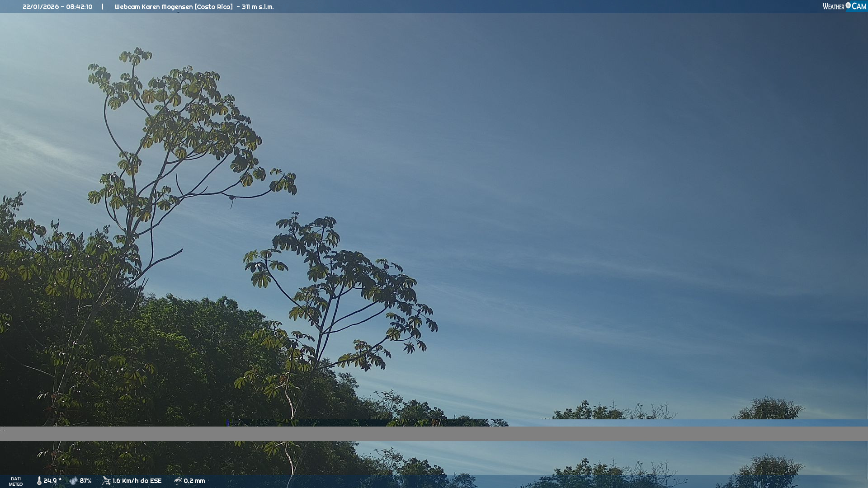The image size is (868, 488).
Task: Click the camera lens in WeatherCam logo
Action: (848, 5)
